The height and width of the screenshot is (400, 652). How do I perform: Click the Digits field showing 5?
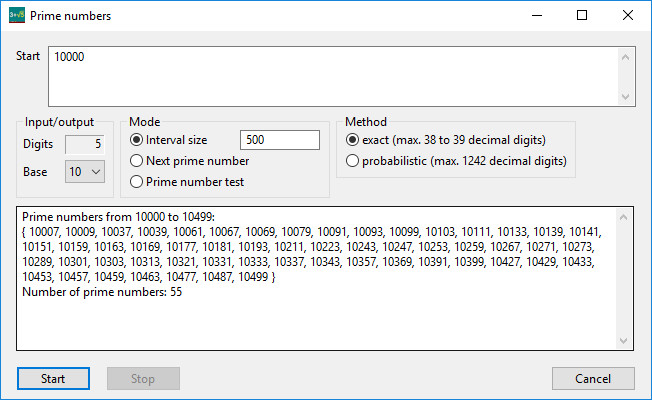[85, 144]
